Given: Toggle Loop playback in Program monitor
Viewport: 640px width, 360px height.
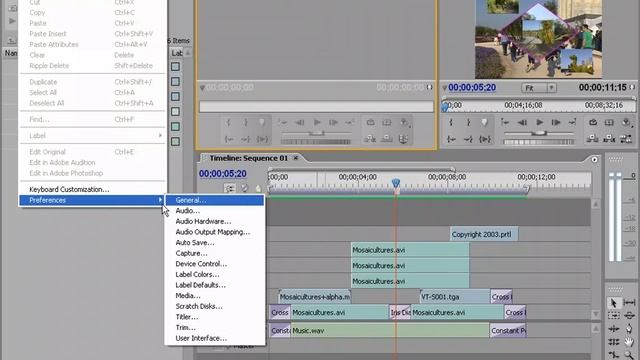Looking at the screenshot, I should (593, 122).
